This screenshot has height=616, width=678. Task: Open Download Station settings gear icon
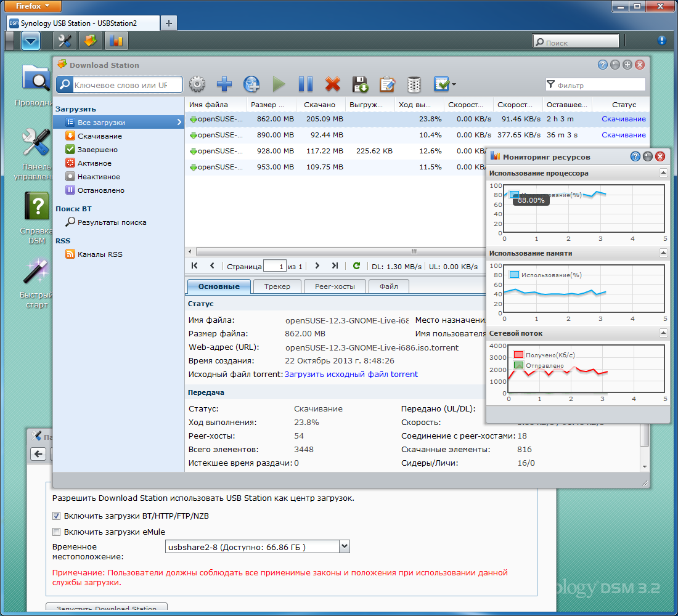pos(197,84)
